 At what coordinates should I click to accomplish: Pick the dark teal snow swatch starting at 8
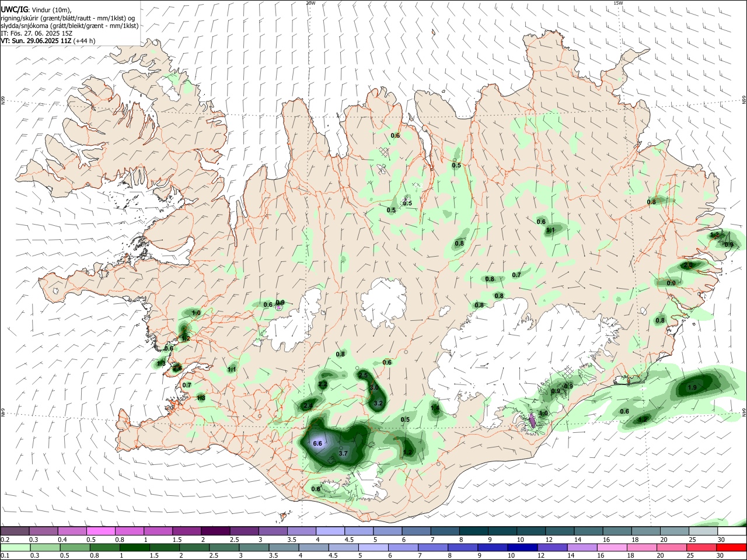coord(473,531)
